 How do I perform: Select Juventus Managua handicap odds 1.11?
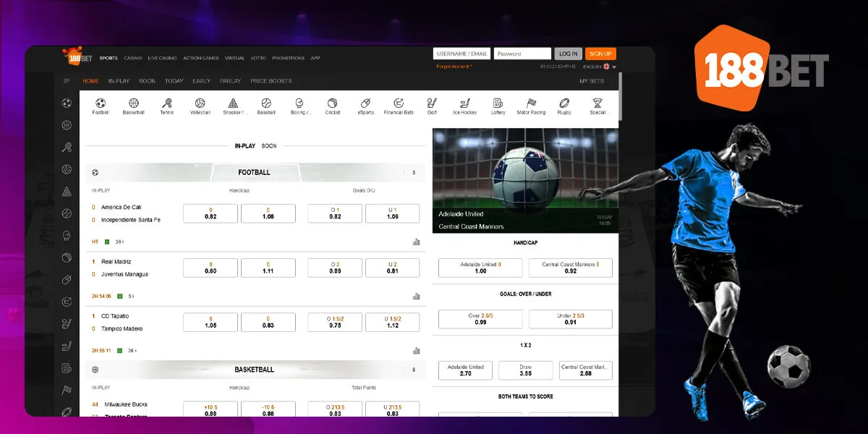(268, 268)
